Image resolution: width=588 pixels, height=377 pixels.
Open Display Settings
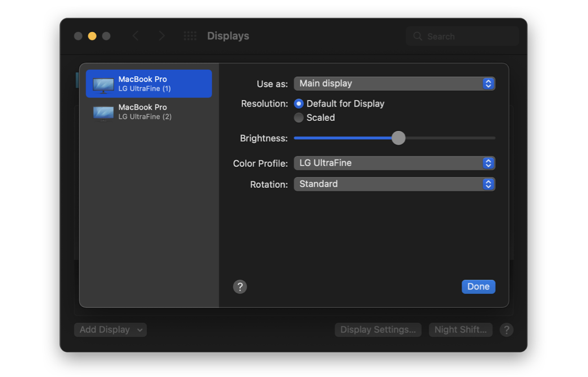pyautogui.click(x=377, y=330)
